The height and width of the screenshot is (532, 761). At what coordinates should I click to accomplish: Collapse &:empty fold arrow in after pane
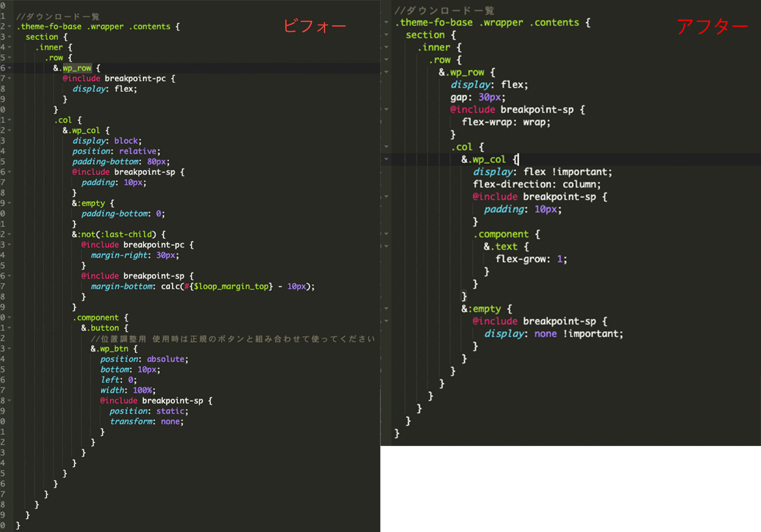(x=386, y=309)
